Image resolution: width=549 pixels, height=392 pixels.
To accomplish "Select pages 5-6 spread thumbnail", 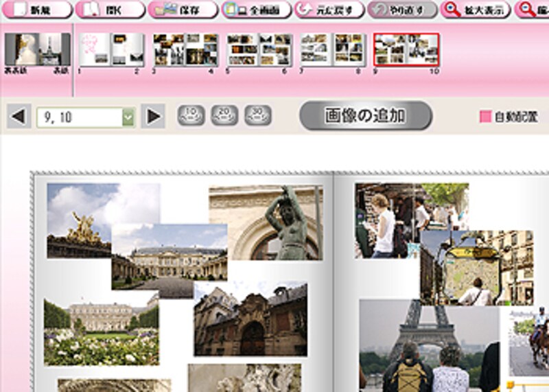I will pos(260,49).
